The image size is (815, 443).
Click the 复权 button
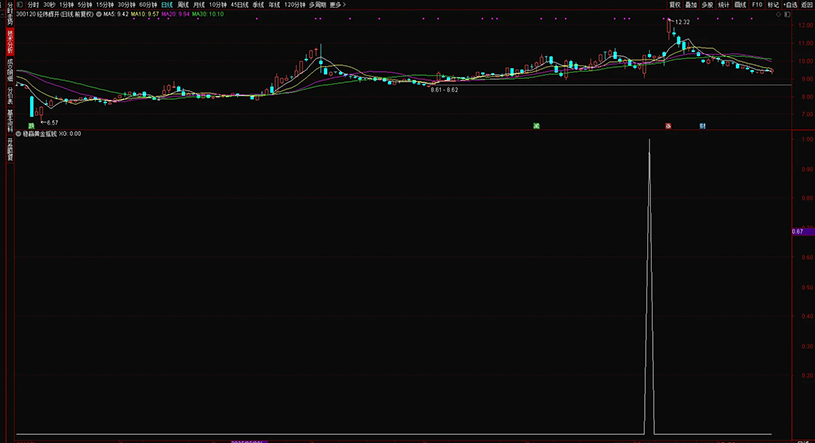[675, 5]
